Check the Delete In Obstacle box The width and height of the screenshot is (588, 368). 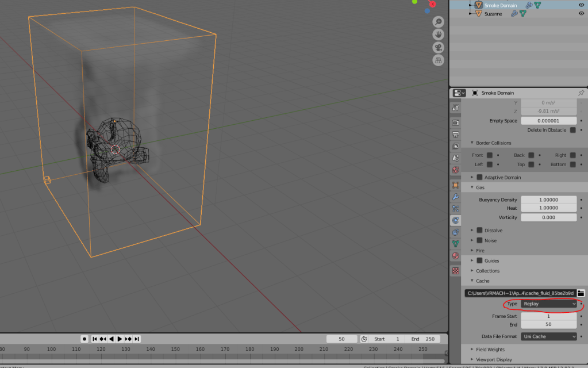(x=572, y=130)
